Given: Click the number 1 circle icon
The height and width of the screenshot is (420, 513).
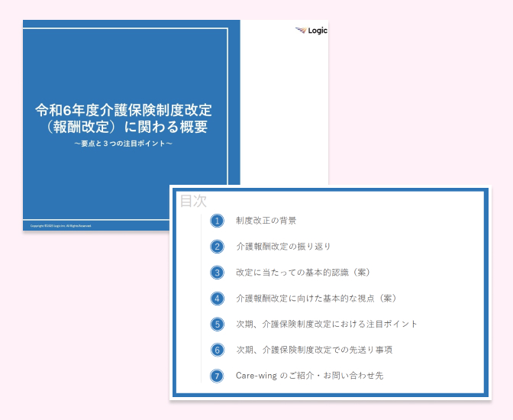Looking at the screenshot, I should 218,221.
